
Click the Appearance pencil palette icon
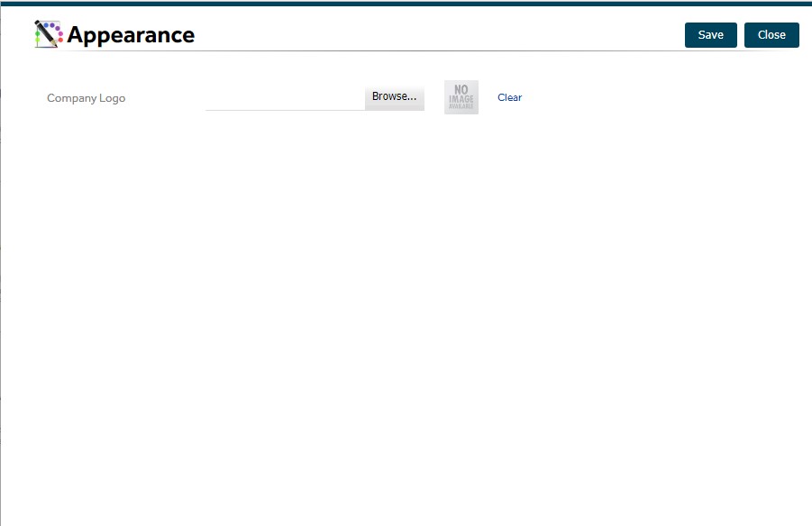(x=48, y=34)
